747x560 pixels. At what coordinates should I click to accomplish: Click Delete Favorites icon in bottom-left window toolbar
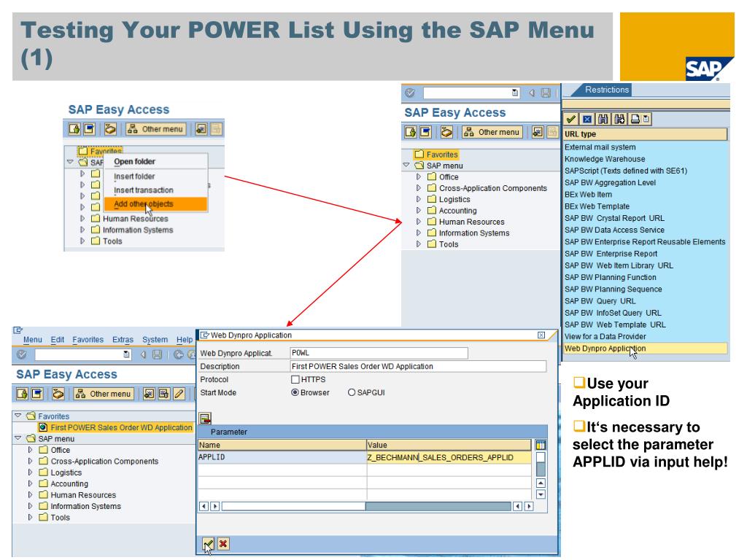pos(163,394)
